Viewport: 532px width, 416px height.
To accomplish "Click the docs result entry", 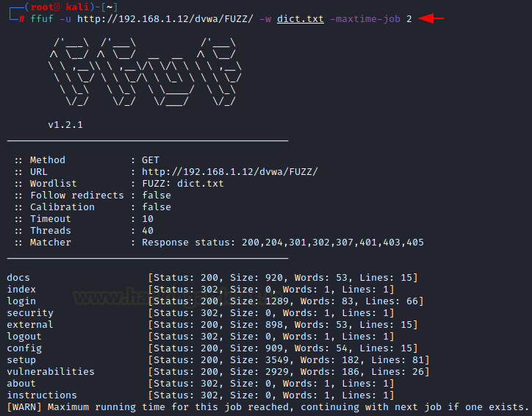I will pyautogui.click(x=18, y=278).
